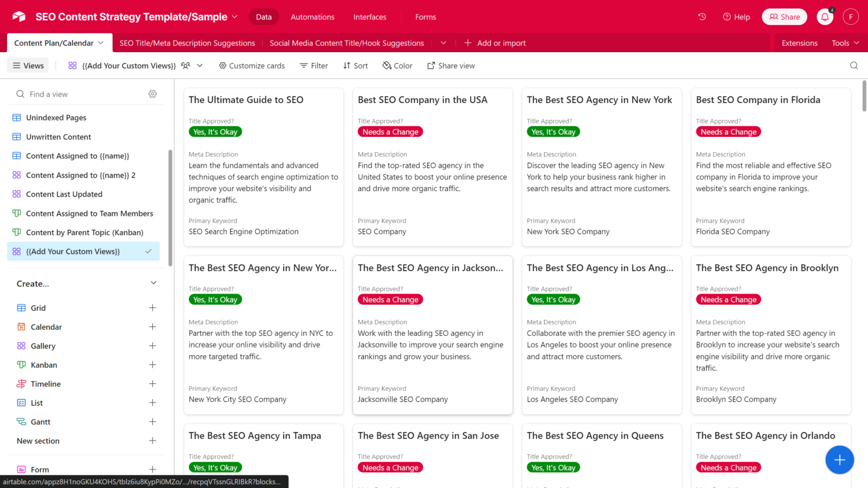Viewport: 868px width, 488px height.
Task: Open view settings gear in sidebar
Action: click(x=153, y=94)
